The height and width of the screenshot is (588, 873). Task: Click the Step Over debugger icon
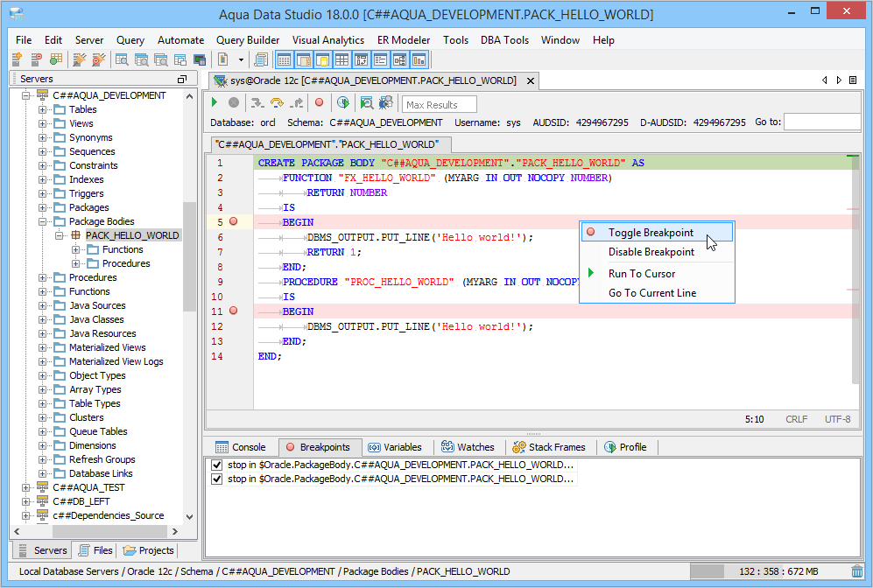pyautogui.click(x=278, y=103)
